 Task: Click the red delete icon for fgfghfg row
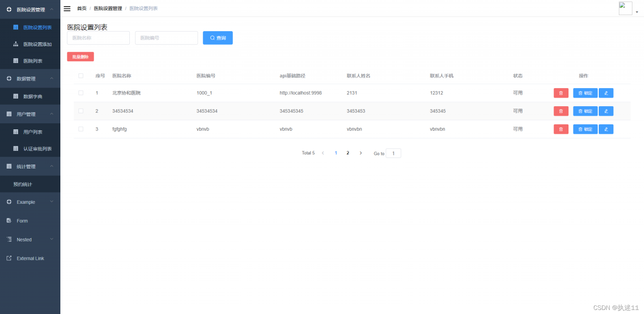(561, 129)
